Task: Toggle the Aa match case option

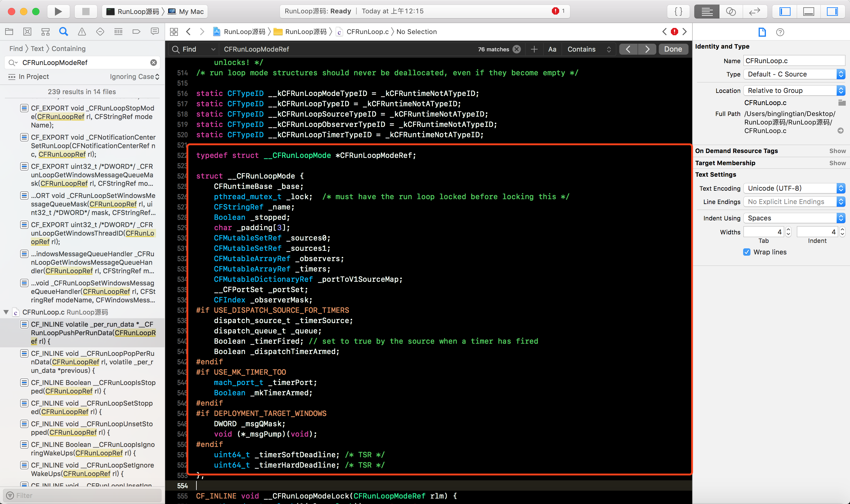Action: pos(552,49)
